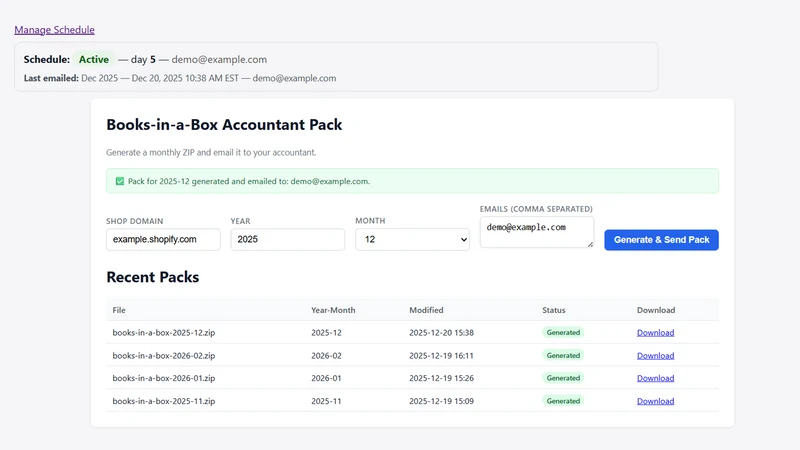Click the Year-Month cell 2025-12
The height and width of the screenshot is (450, 800).
pos(327,333)
